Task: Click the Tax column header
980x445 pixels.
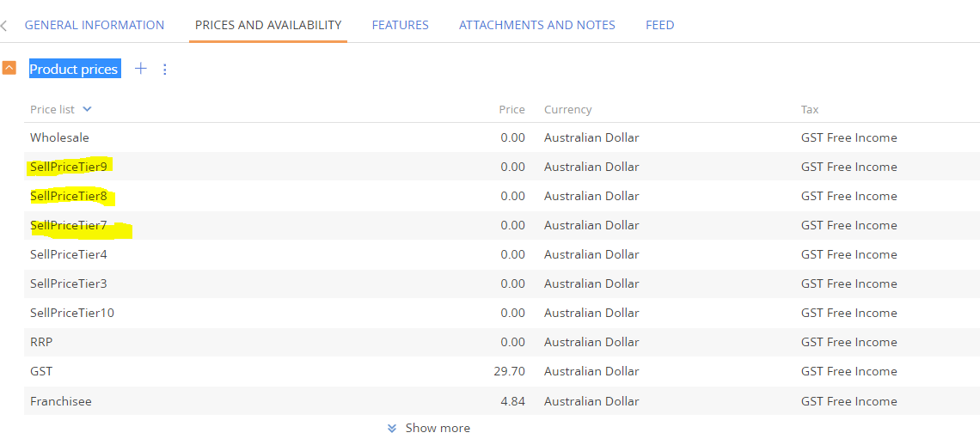Action: click(x=810, y=109)
